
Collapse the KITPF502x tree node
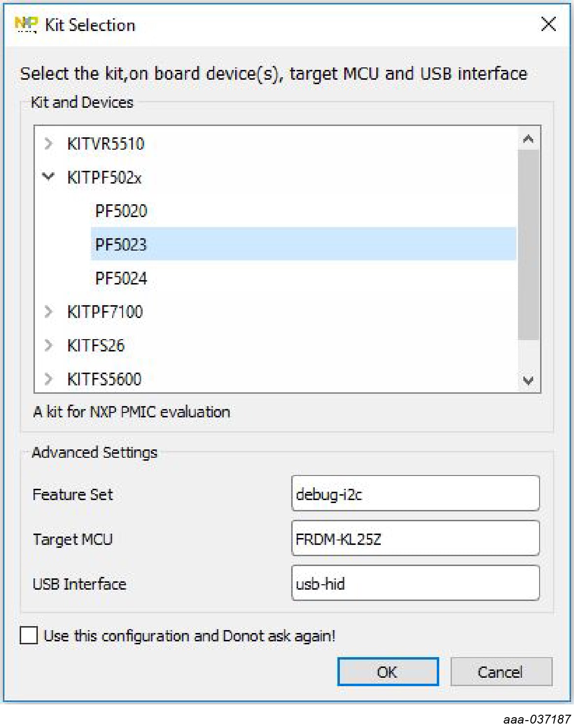coord(48,177)
